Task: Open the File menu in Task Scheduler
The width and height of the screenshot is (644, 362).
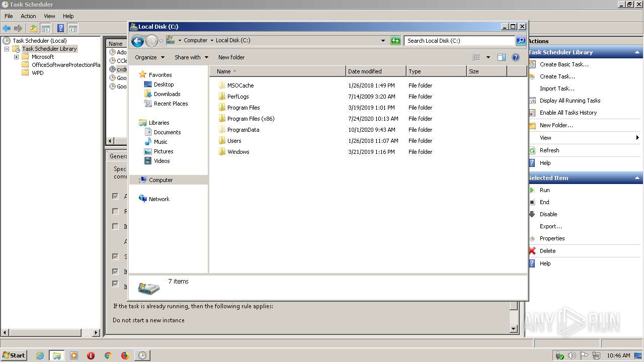Action: 9,16
